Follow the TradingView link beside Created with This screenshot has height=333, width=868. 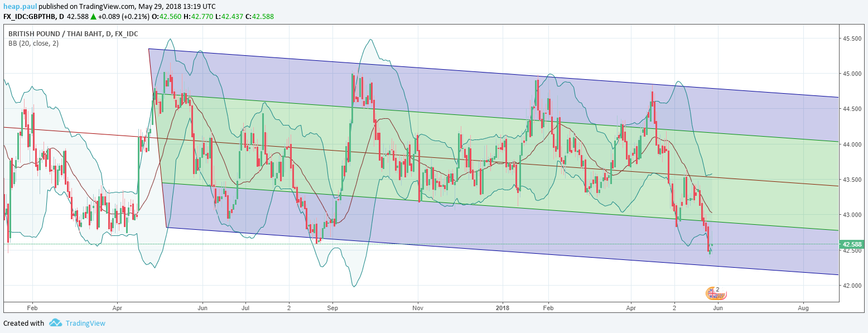[x=85, y=323]
